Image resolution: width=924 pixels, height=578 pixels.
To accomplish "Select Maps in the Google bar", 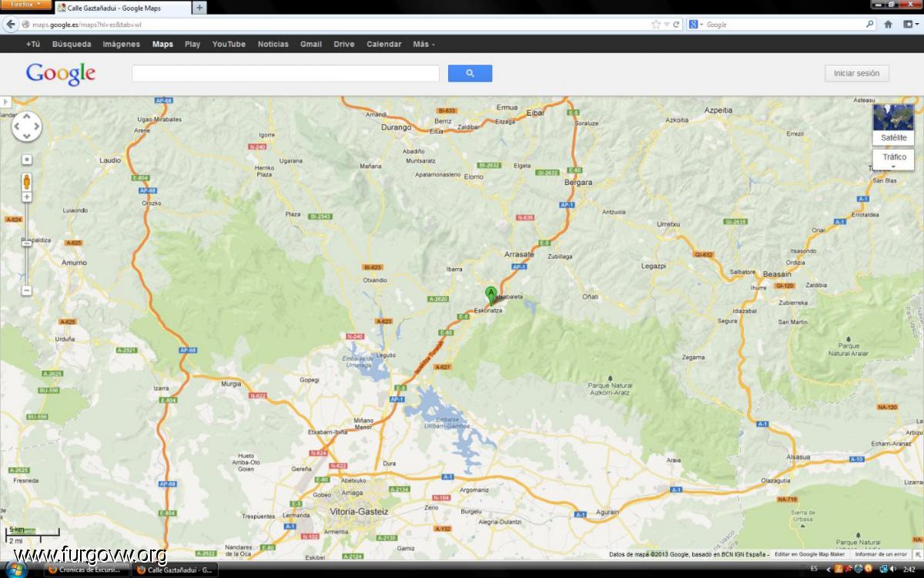I will pyautogui.click(x=162, y=44).
